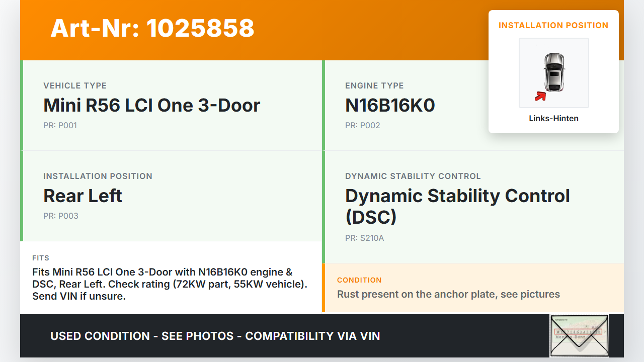The width and height of the screenshot is (644, 362).
Task: Click the Rear Left position value
Action: [83, 196]
